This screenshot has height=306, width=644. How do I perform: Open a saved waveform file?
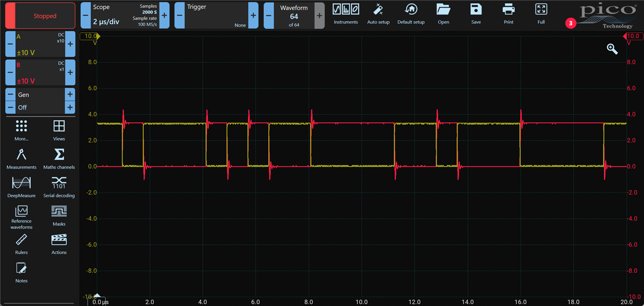(x=443, y=14)
